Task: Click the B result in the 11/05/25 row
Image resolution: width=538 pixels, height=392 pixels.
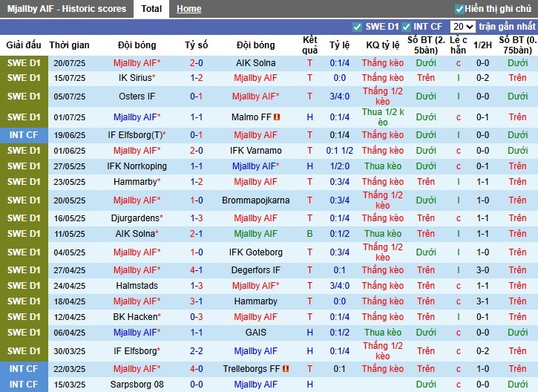Action: tap(310, 234)
